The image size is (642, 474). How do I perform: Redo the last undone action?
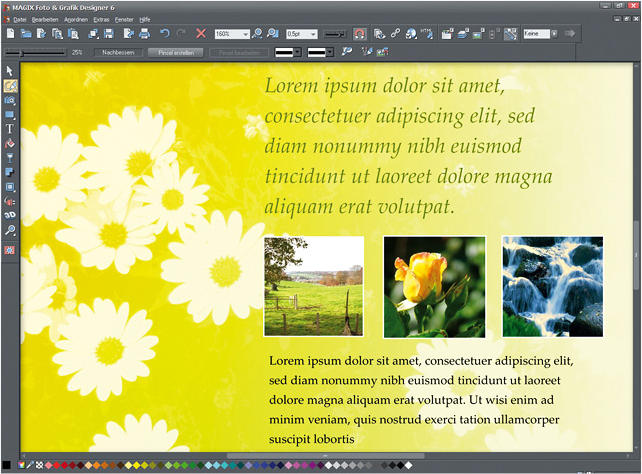coord(181,33)
